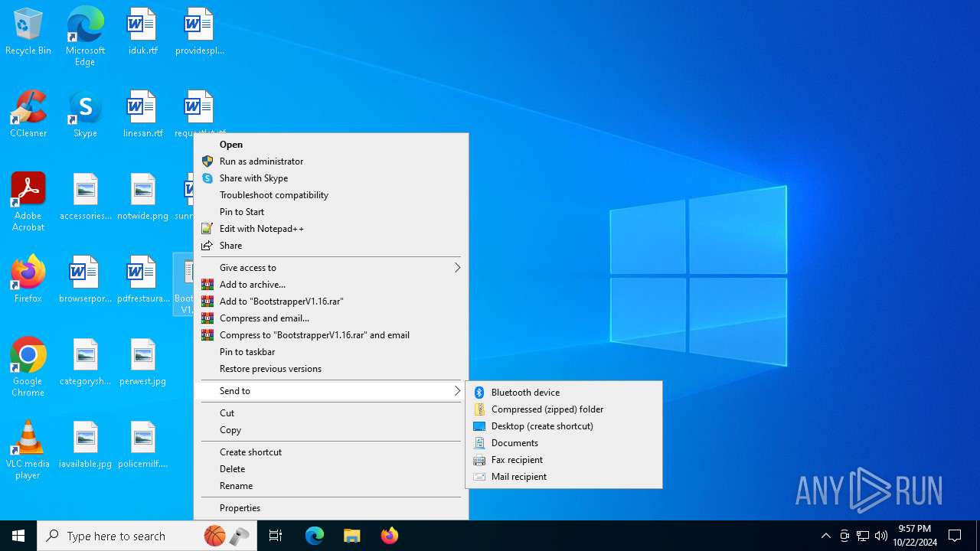Select the Firefox desktop shortcut
Image resolution: width=980 pixels, height=551 pixels.
pyautogui.click(x=28, y=279)
